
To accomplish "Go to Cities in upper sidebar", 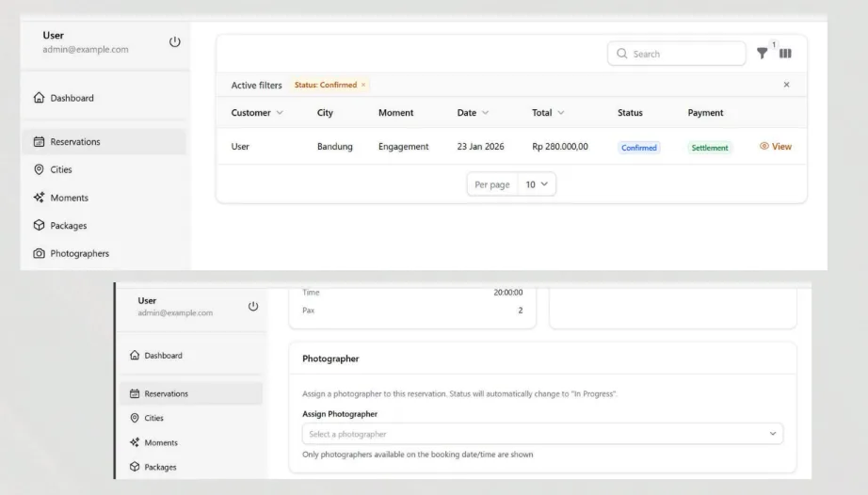I will [104, 169].
